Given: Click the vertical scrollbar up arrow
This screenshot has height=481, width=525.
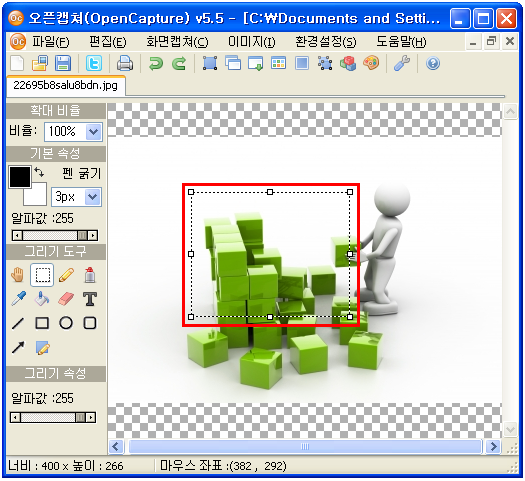Looking at the screenshot, I should click(511, 111).
